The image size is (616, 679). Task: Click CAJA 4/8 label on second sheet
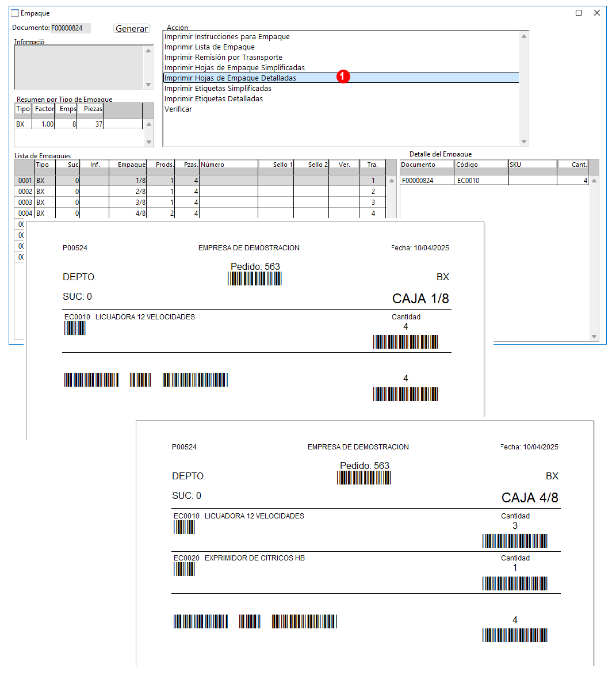pos(529,498)
